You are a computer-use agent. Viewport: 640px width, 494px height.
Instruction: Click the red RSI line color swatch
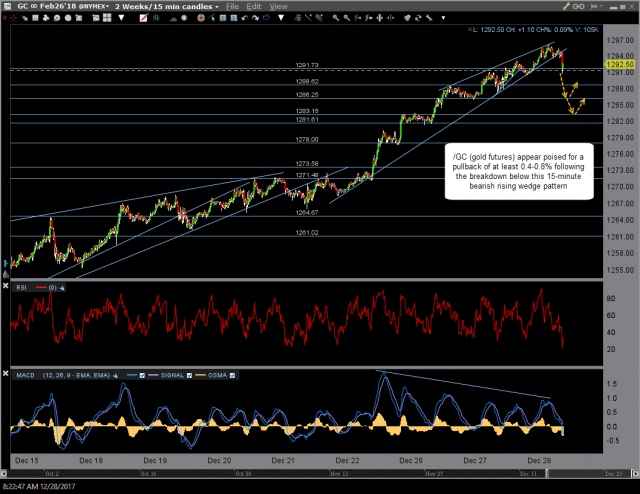click(x=41, y=288)
